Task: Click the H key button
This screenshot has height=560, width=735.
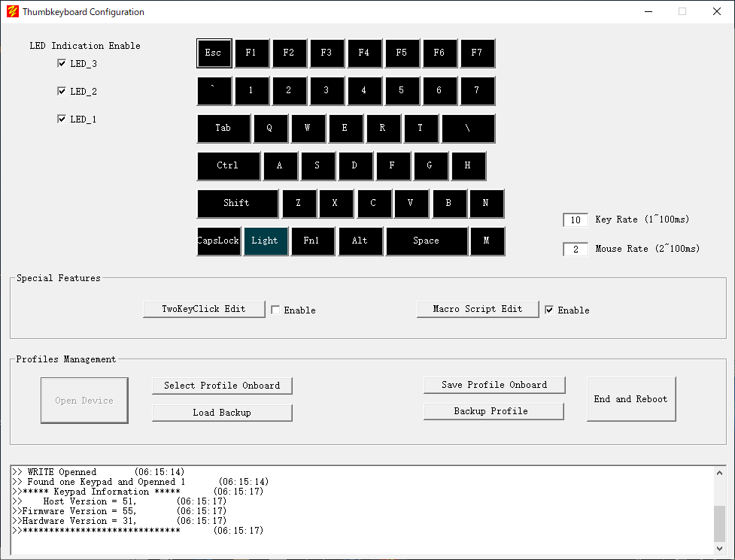Action: (468, 166)
